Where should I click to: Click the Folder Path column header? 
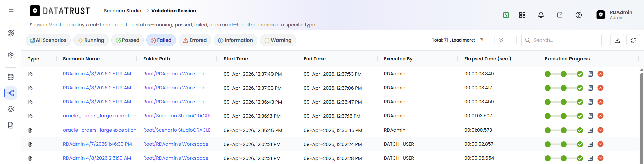coord(157,59)
